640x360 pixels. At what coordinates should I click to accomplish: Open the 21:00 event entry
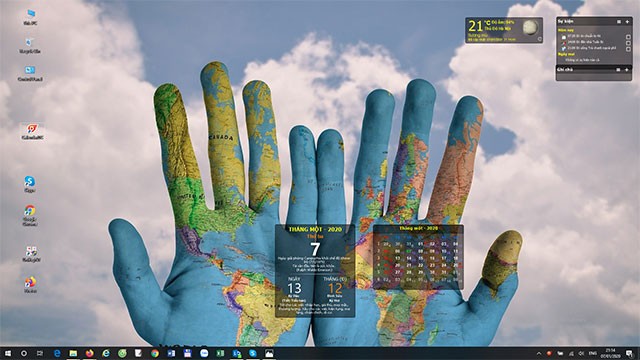click(x=589, y=49)
